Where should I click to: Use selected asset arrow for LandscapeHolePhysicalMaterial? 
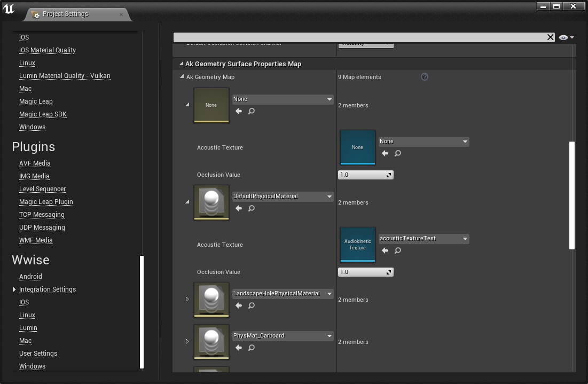tap(239, 305)
